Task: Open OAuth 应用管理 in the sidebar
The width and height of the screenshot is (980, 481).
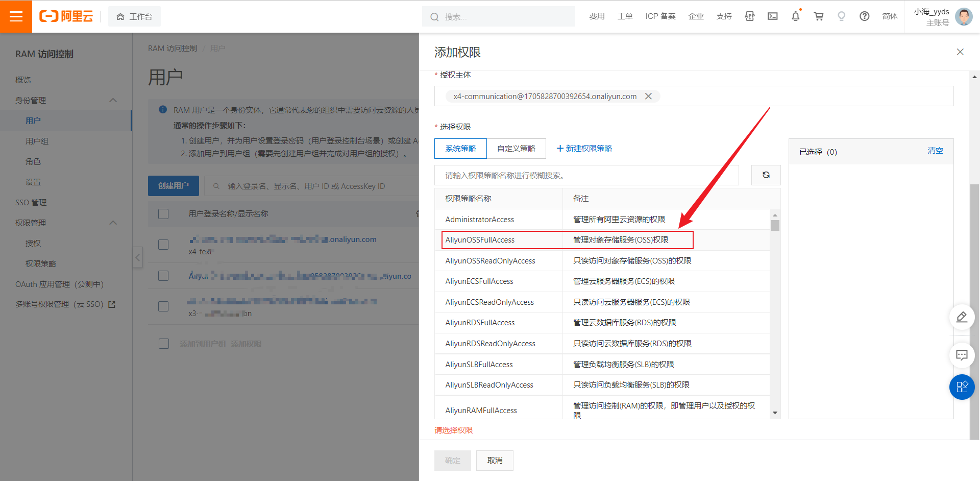Action: (59, 284)
